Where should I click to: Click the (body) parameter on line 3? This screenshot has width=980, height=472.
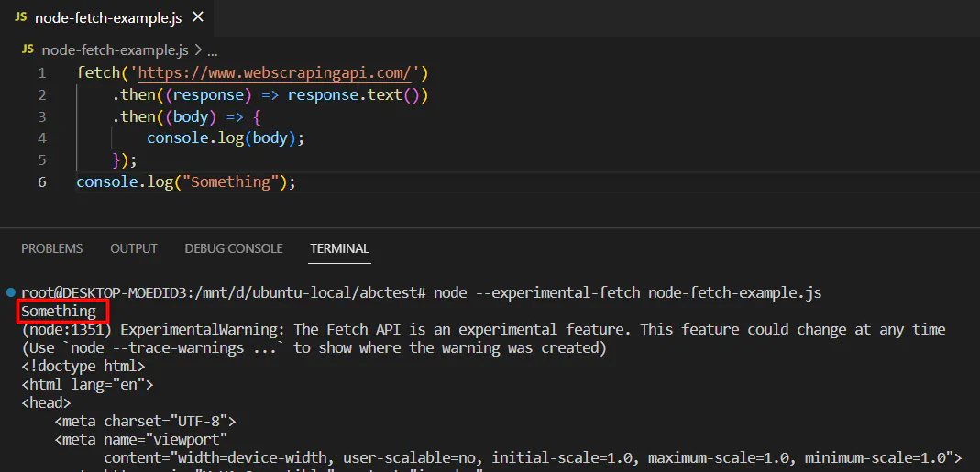190,117
